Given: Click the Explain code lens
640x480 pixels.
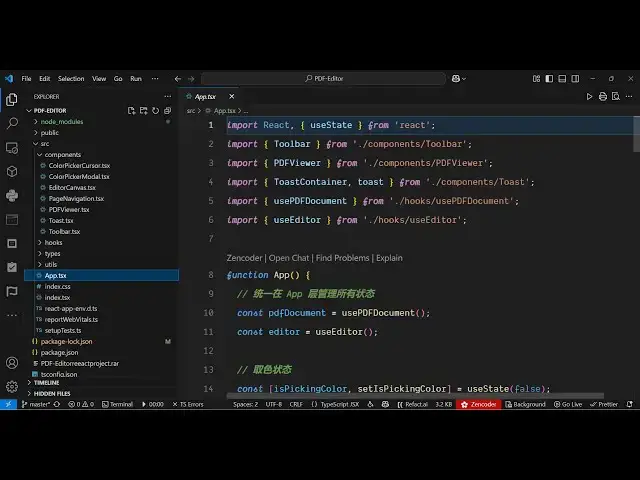Looking at the screenshot, I should (x=389, y=258).
